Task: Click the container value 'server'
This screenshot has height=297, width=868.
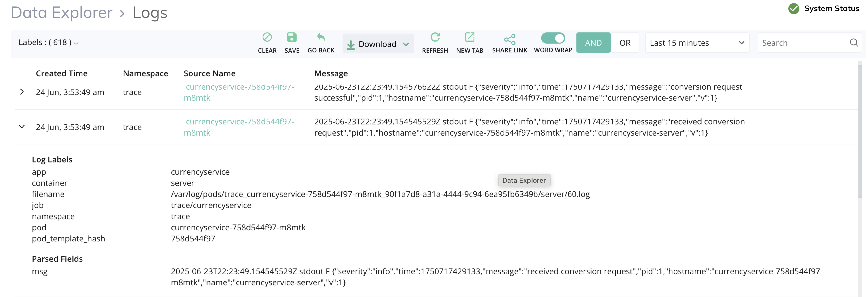Action: point(182,183)
